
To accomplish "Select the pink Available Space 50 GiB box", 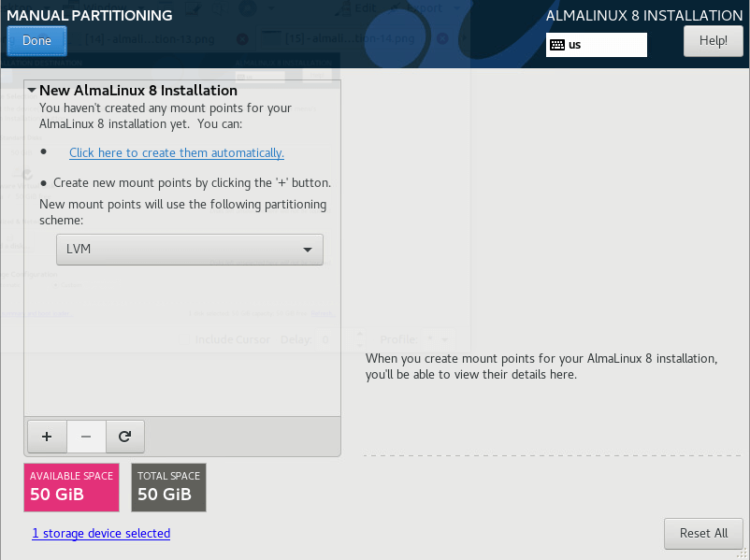I will point(71,487).
